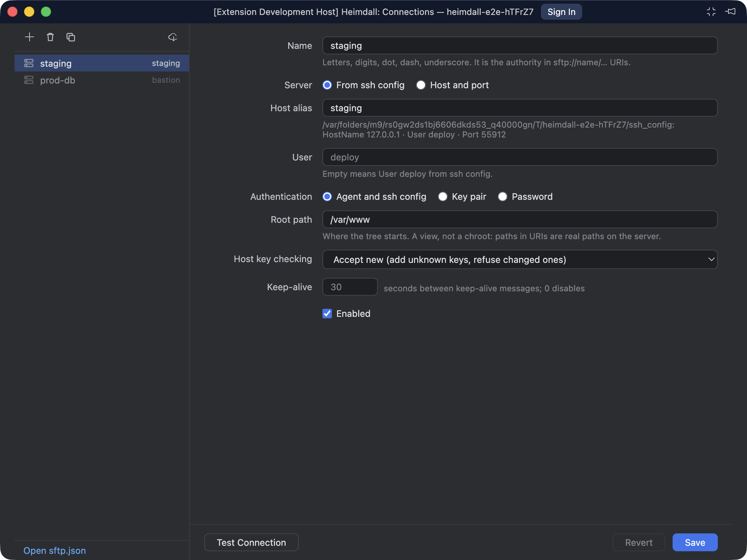Select the staging connection in sidebar
Image resolution: width=747 pixels, height=560 pixels.
102,63
